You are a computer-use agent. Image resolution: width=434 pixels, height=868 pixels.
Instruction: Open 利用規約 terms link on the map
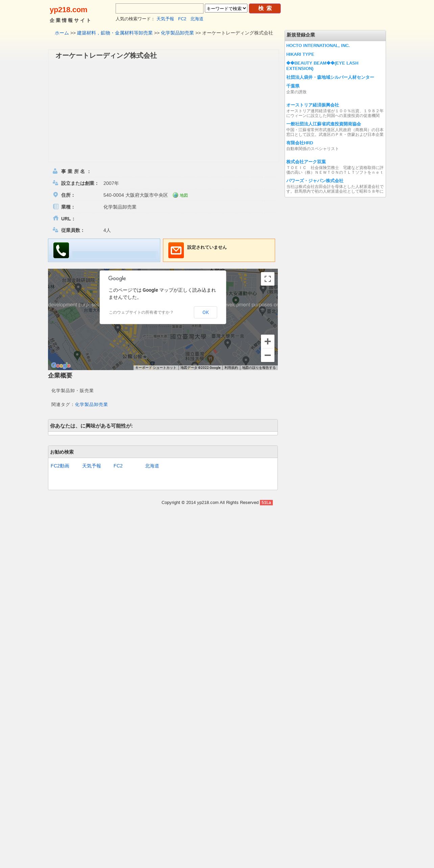coord(231,368)
